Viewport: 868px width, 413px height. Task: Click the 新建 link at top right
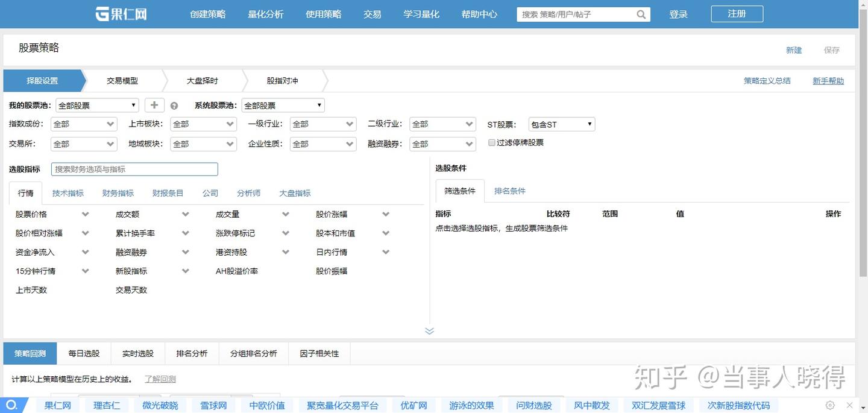[x=794, y=50]
